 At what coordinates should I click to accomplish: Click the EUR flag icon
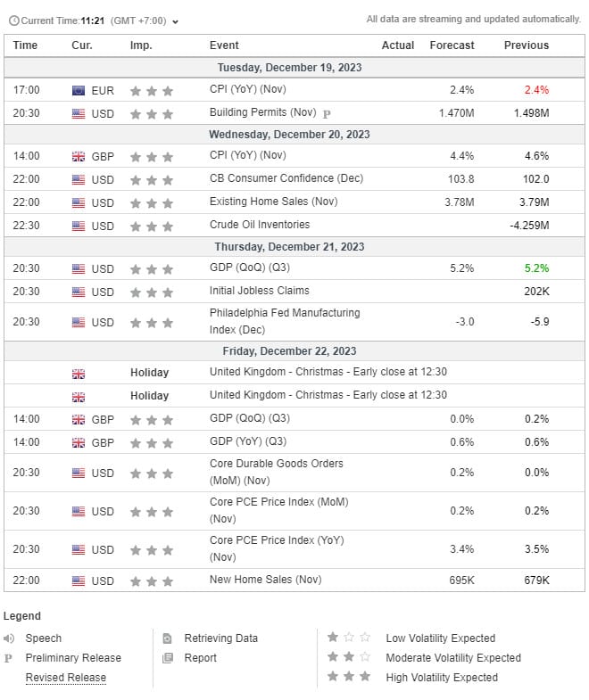(79, 90)
